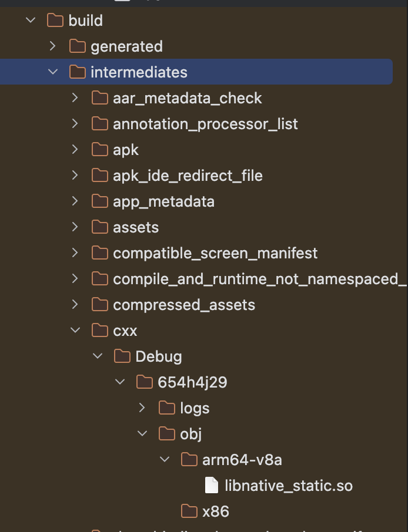Select the aar_metadata_check folder
The image size is (408, 532).
click(187, 98)
